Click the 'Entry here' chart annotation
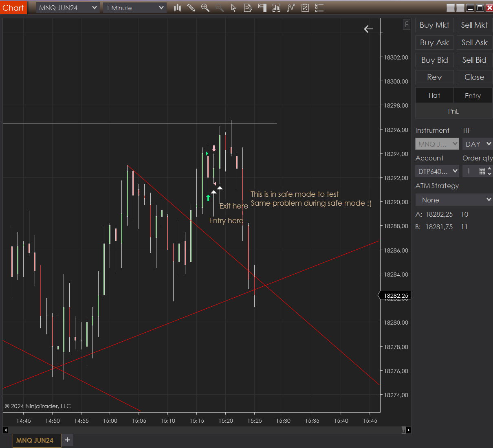The width and height of the screenshot is (493, 448). point(226,221)
